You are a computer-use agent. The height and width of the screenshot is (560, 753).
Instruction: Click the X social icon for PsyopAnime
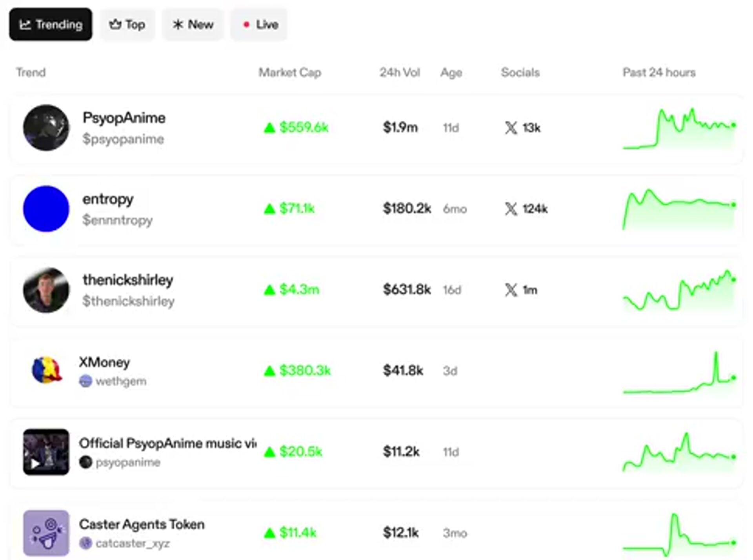coord(511,128)
